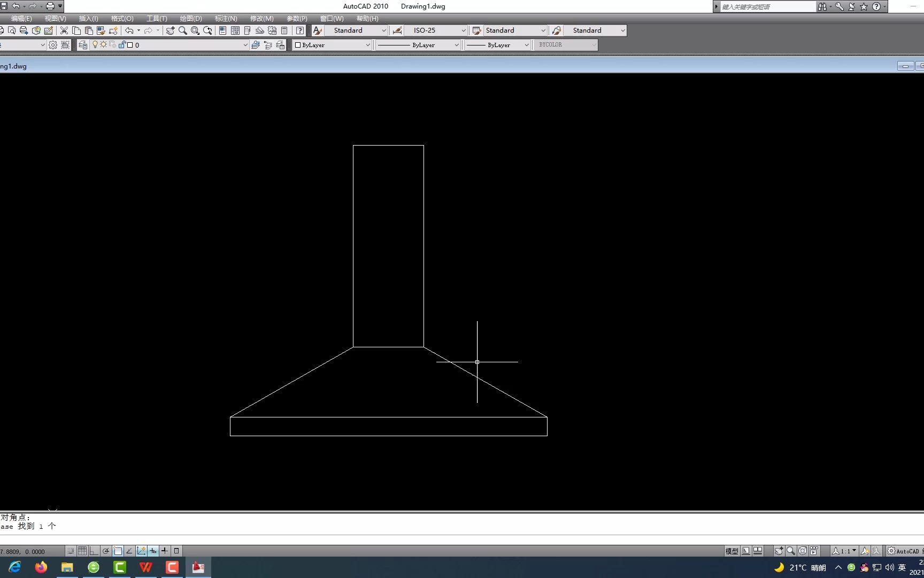Image resolution: width=924 pixels, height=578 pixels.
Task: Open File Explorer from the taskbar
Action: (x=67, y=567)
